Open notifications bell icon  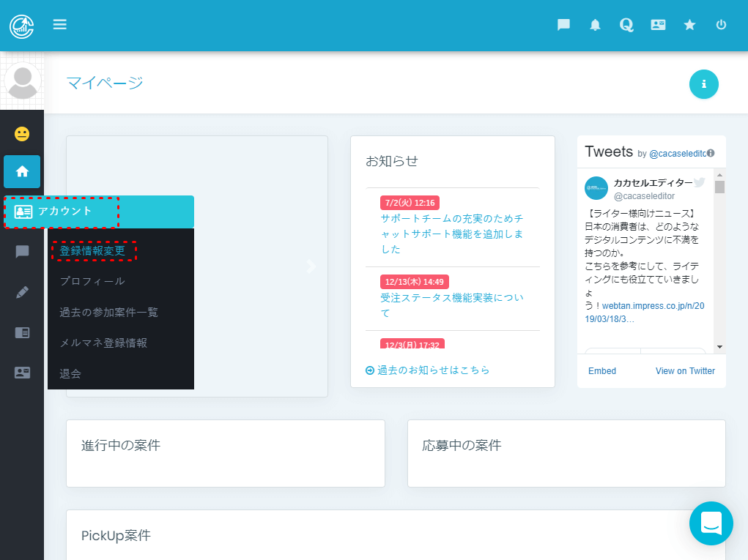coord(595,25)
